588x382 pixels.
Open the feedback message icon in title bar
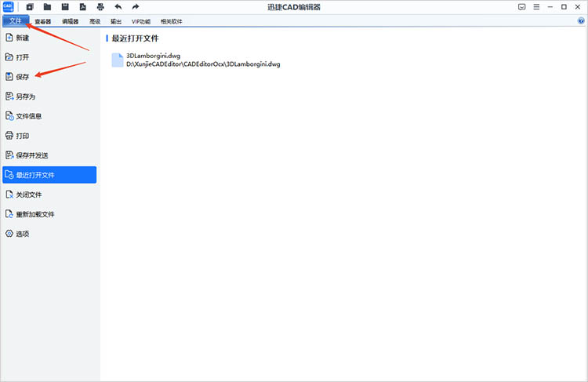point(521,7)
